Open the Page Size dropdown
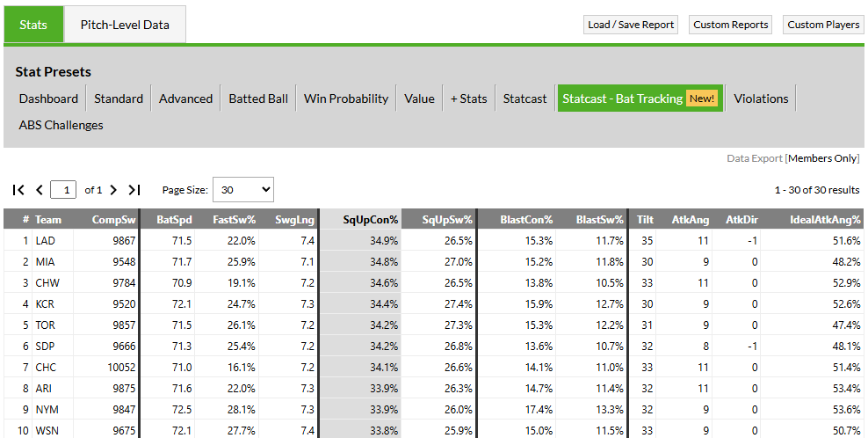 [x=242, y=189]
